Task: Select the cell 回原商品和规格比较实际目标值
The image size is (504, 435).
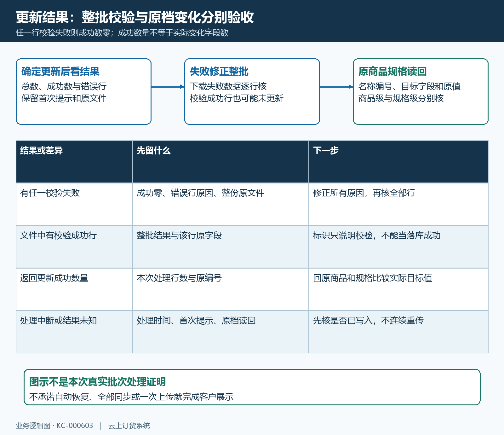Action: (x=398, y=289)
